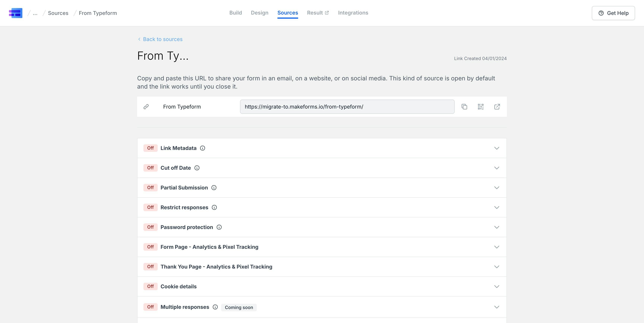Click the form URL input field
644x323 pixels.
click(x=347, y=107)
